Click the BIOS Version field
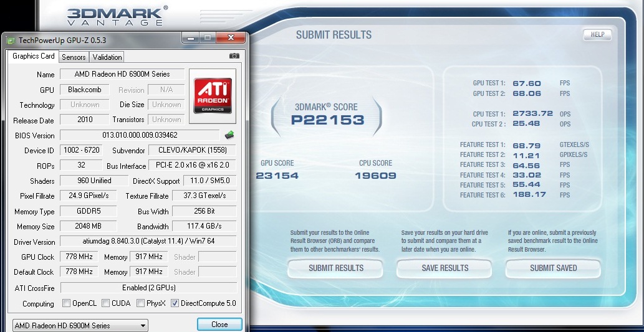Image resolution: width=644 pixels, height=332 pixels. pos(140,135)
